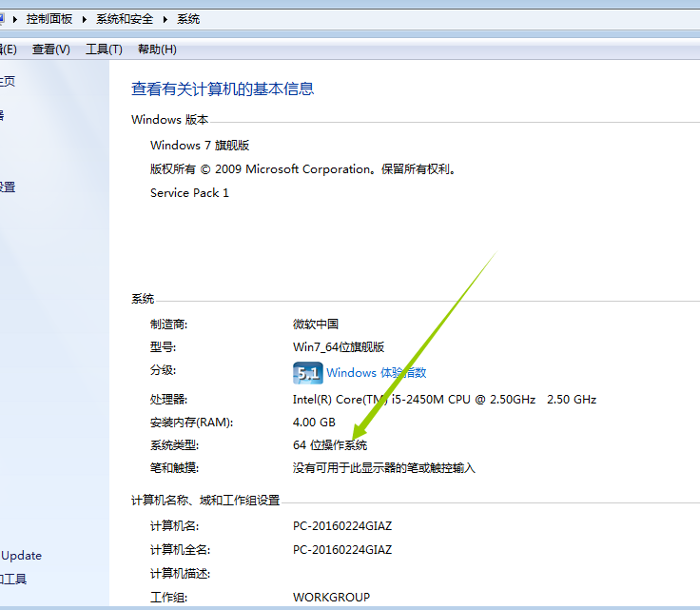Click the 计算机描述: label
The height and width of the screenshot is (610, 700).
coord(181,574)
